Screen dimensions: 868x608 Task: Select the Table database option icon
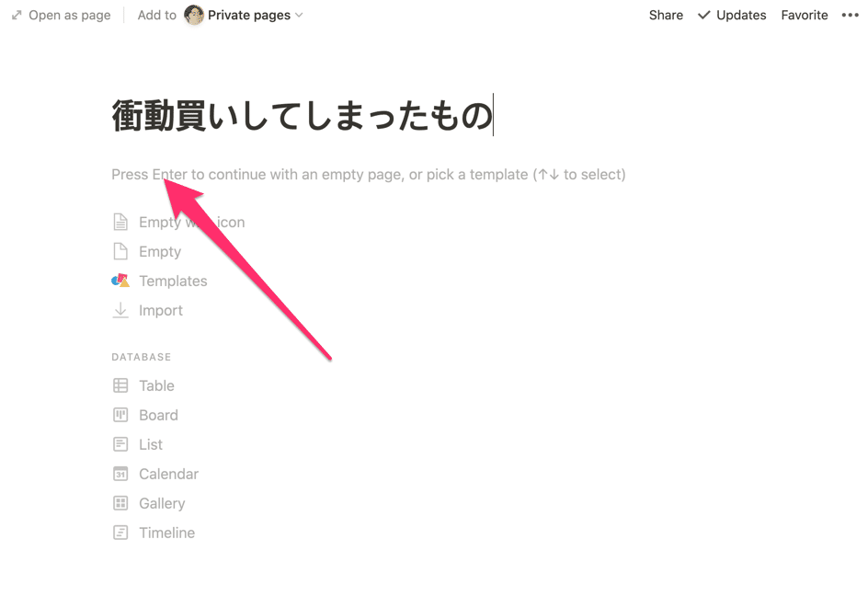click(x=120, y=385)
